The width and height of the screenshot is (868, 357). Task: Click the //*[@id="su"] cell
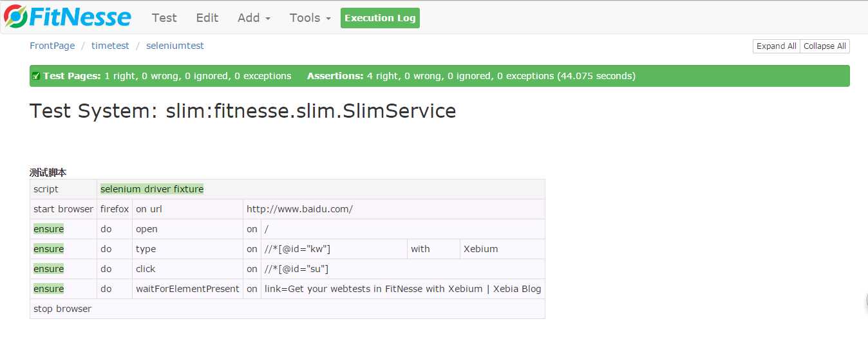(403, 269)
